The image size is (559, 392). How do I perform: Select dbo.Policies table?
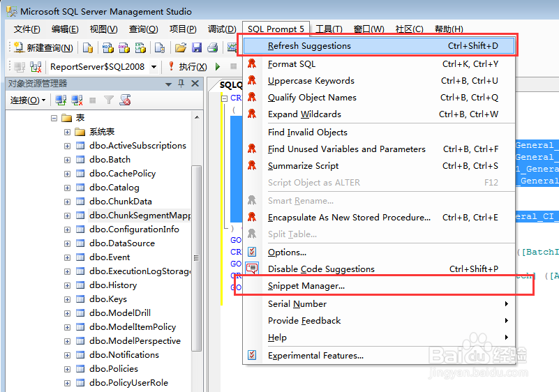coord(113,368)
